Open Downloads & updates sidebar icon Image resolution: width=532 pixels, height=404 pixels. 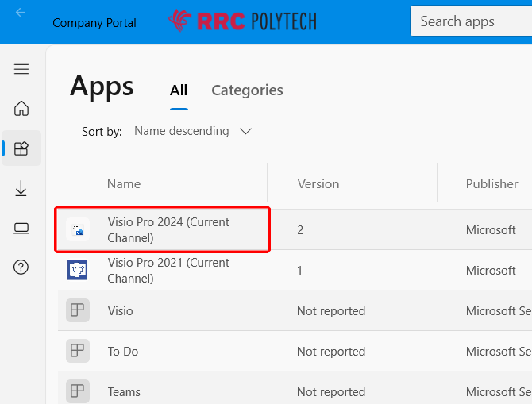coord(21,188)
